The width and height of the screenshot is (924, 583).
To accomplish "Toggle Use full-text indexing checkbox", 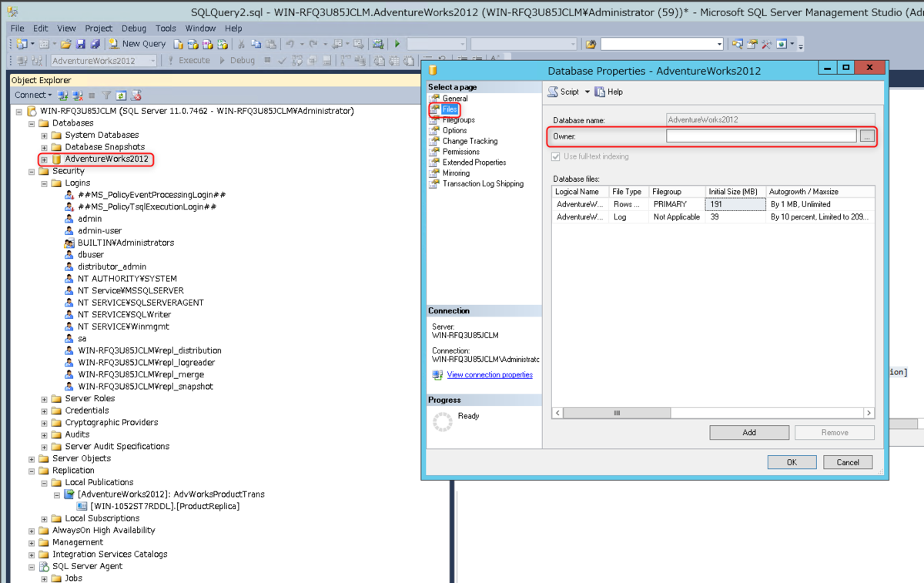I will coord(556,156).
